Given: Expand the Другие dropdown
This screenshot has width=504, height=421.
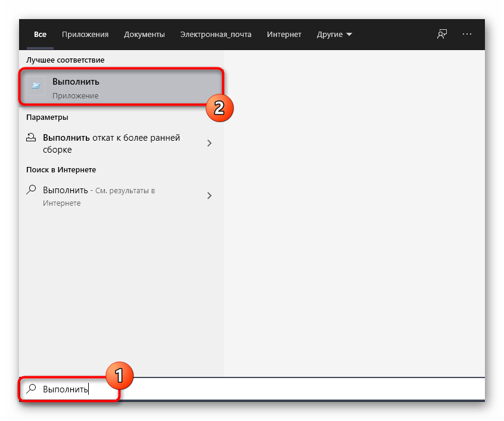Looking at the screenshot, I should click(x=334, y=35).
